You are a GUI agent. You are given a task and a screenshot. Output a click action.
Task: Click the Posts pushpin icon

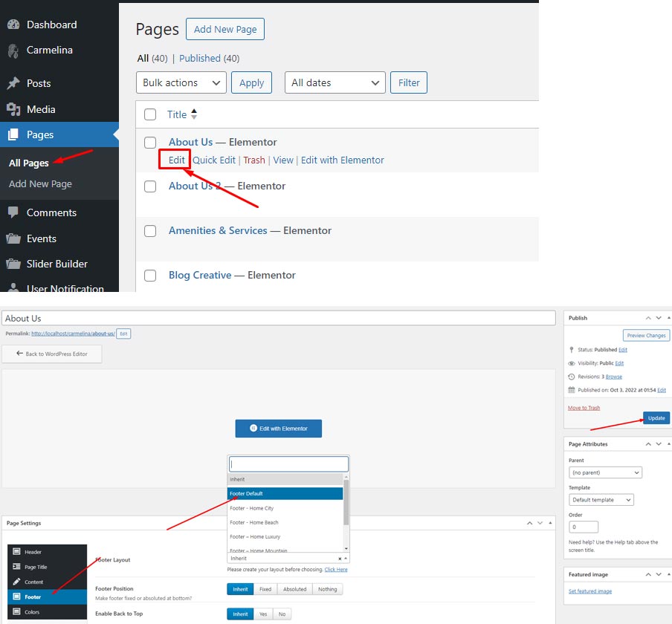pyautogui.click(x=13, y=83)
